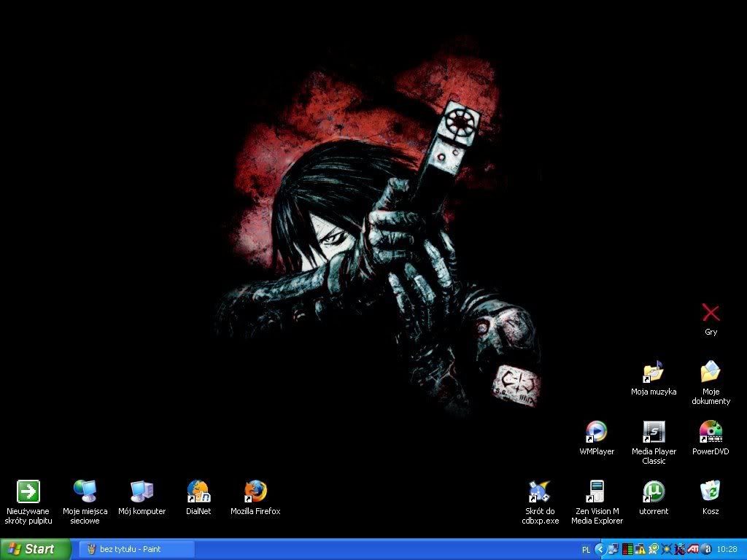Image resolution: width=747 pixels, height=560 pixels.
Task: Select the Moja muzyka folder icon
Action: (654, 372)
